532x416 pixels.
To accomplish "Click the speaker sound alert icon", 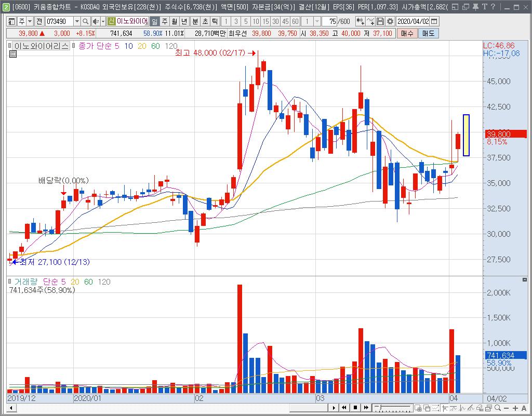I will click(x=96, y=21).
